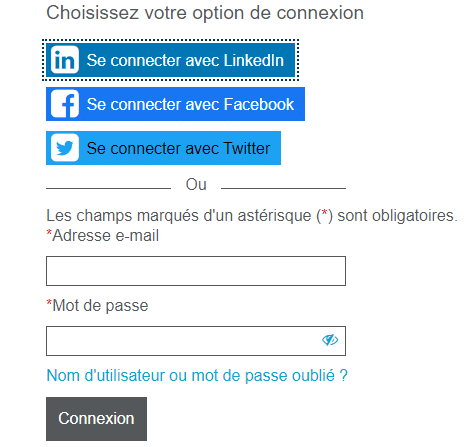Click the "Adresse e-mail" field label
The height and width of the screenshot is (447, 476).
(x=106, y=235)
